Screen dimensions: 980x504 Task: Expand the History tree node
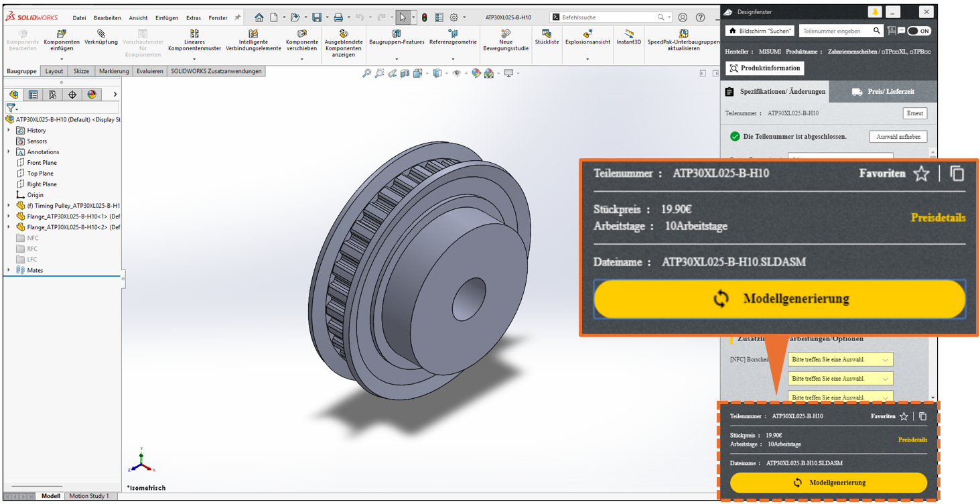[x=9, y=130]
